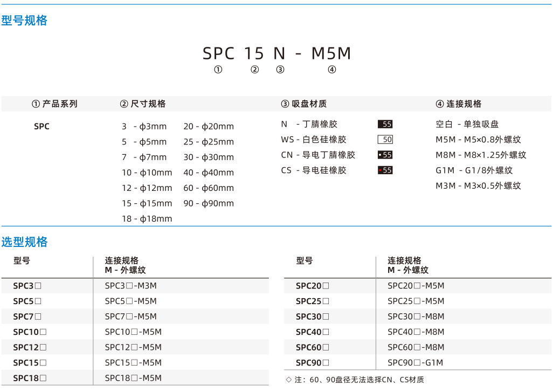
Task: Click the ③ 吸盘材质 column header
Action: pos(304,104)
